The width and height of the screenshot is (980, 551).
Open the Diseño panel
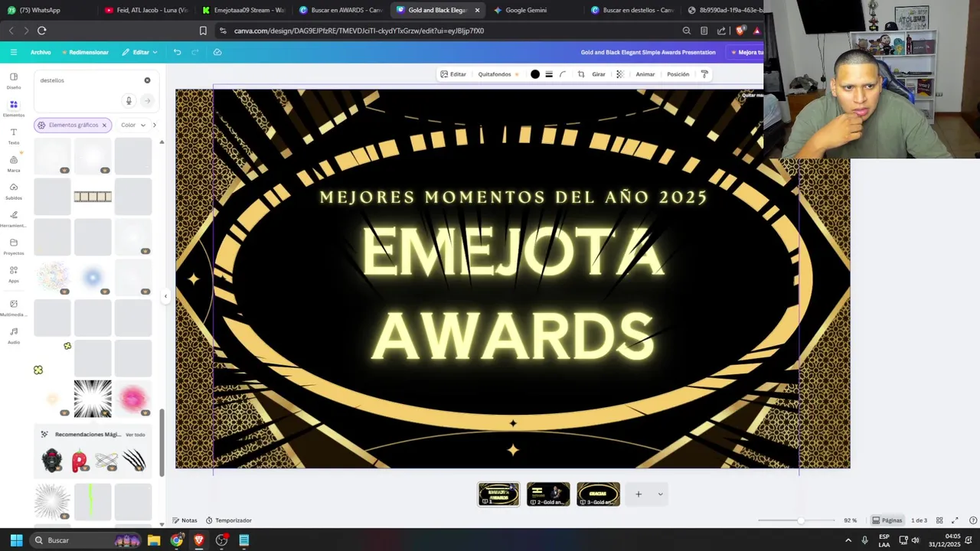[x=14, y=80]
